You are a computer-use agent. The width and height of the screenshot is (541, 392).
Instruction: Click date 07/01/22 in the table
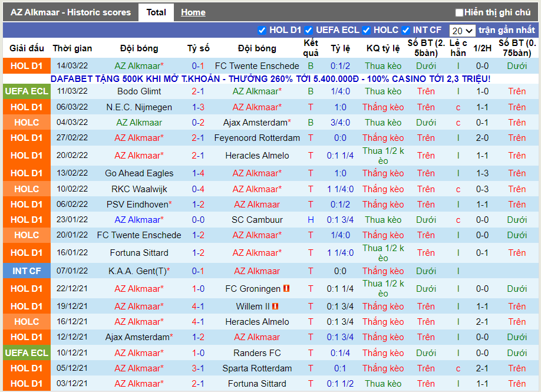[x=72, y=271]
